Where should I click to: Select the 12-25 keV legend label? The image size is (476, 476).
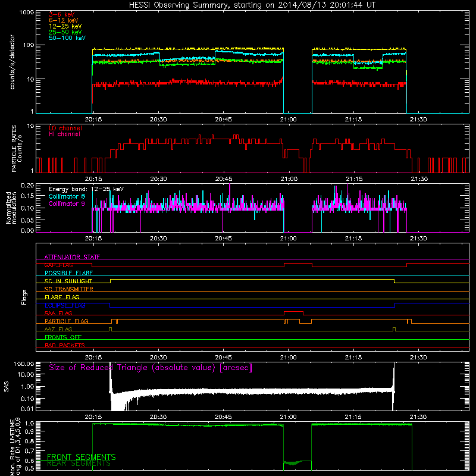pos(65,26)
